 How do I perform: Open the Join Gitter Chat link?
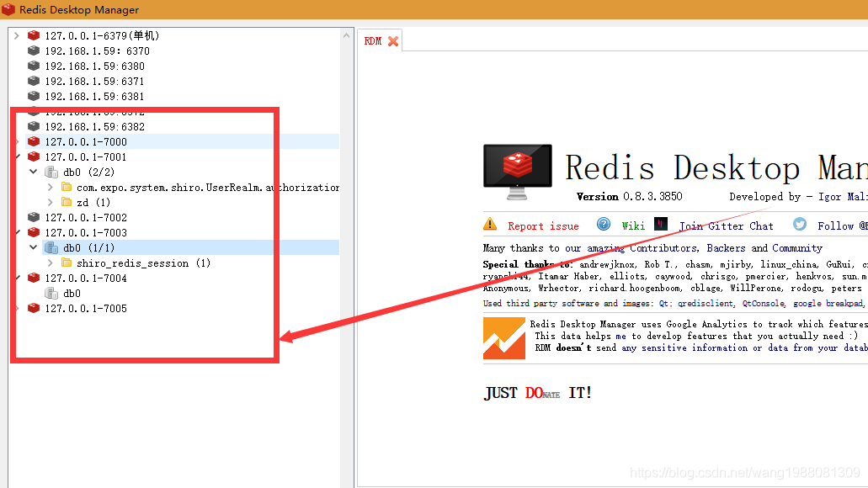(x=726, y=225)
